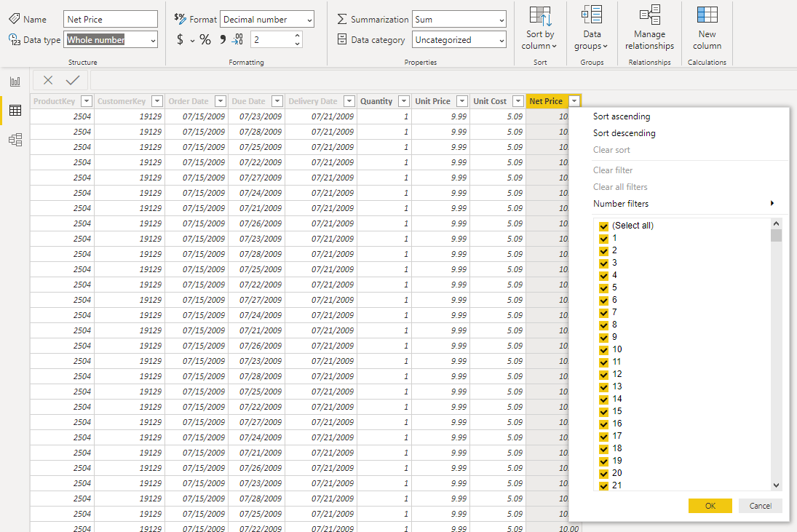Open Sort by column menu
The image size is (797, 532).
(540, 28)
